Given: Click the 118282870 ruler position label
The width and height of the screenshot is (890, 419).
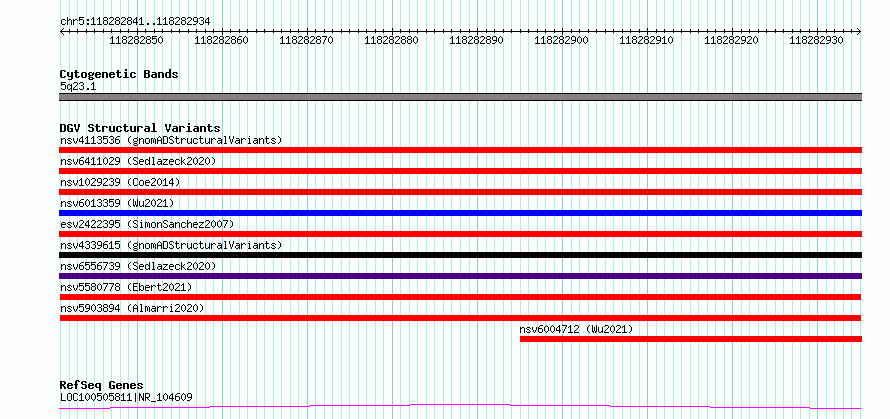Looking at the screenshot, I should pos(307,40).
